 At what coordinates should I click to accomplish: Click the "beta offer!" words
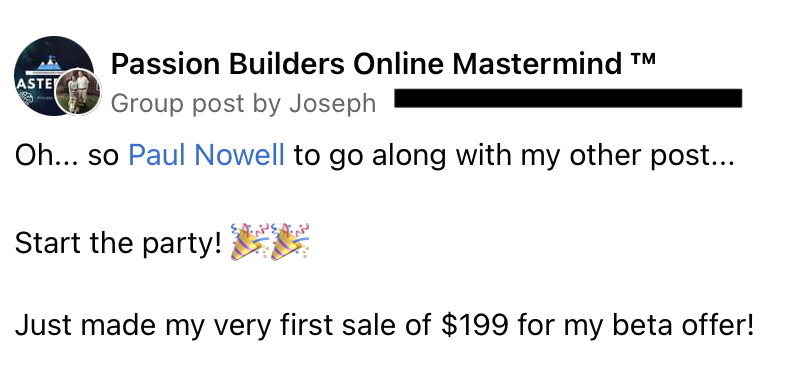(683, 326)
